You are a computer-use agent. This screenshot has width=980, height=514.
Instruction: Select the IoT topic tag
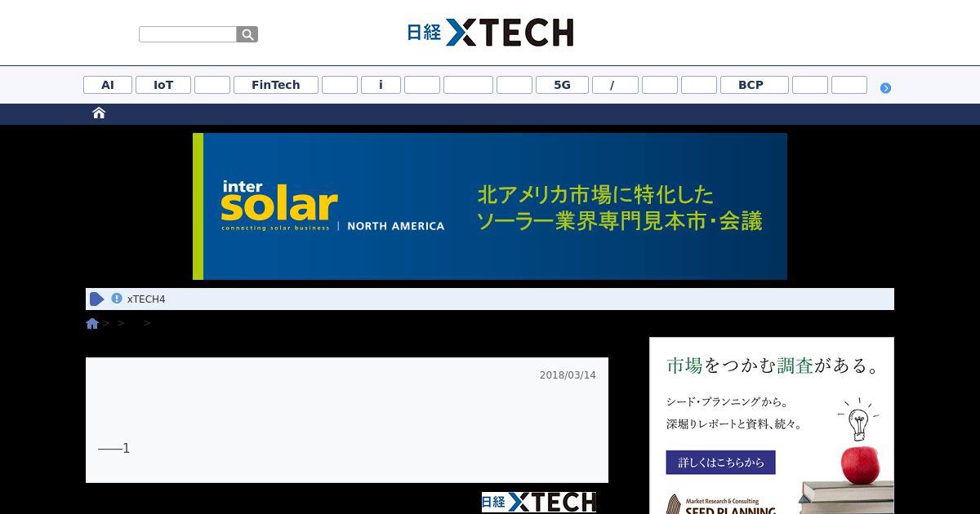(163, 85)
